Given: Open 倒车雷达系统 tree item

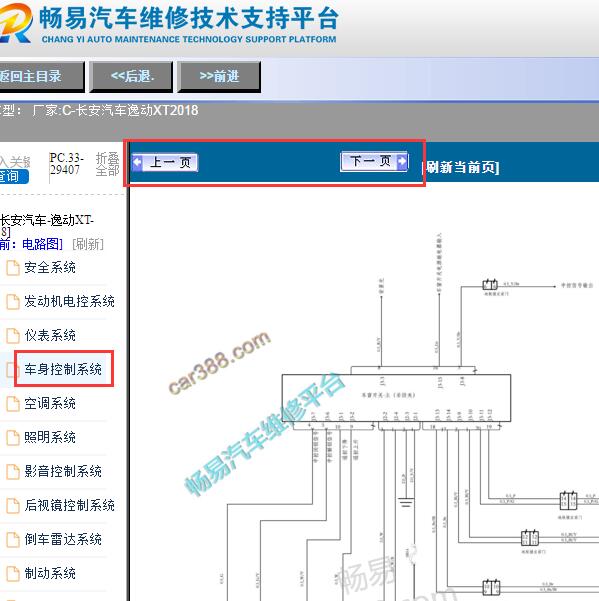Looking at the screenshot, I should point(63,539).
